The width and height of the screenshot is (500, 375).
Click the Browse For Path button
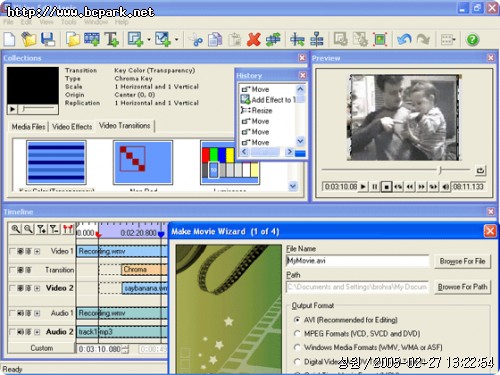[462, 287]
